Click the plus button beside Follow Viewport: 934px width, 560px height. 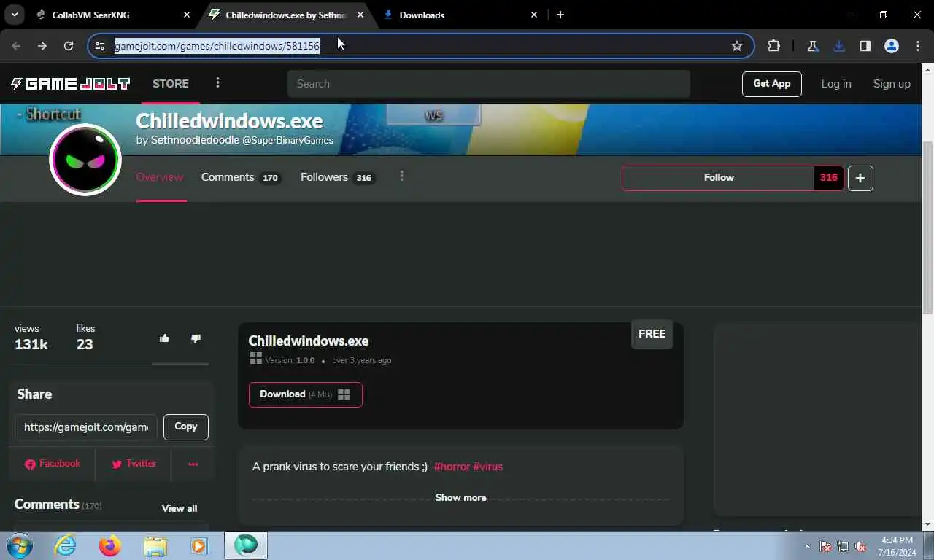[x=860, y=178]
